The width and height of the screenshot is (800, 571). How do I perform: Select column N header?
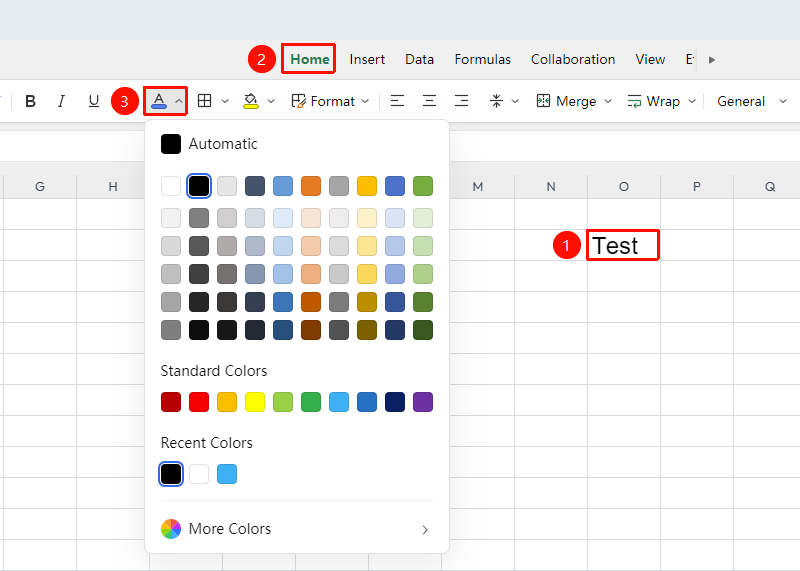coord(551,187)
